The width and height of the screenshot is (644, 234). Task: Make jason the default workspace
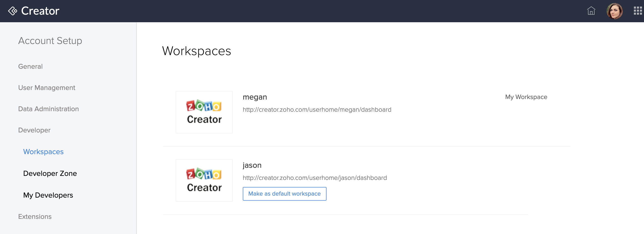285,194
